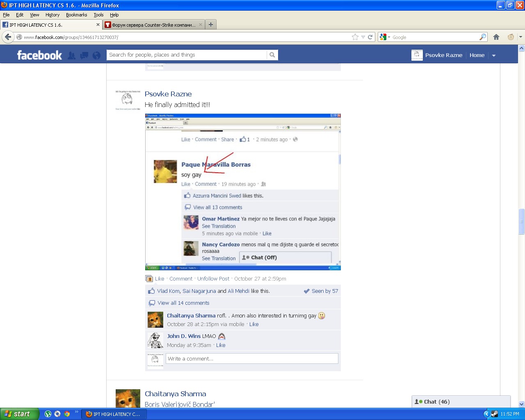Screen dimensions: 525x420
Task: Click page vertical scrollbar thumb
Action: pyautogui.click(x=521, y=221)
